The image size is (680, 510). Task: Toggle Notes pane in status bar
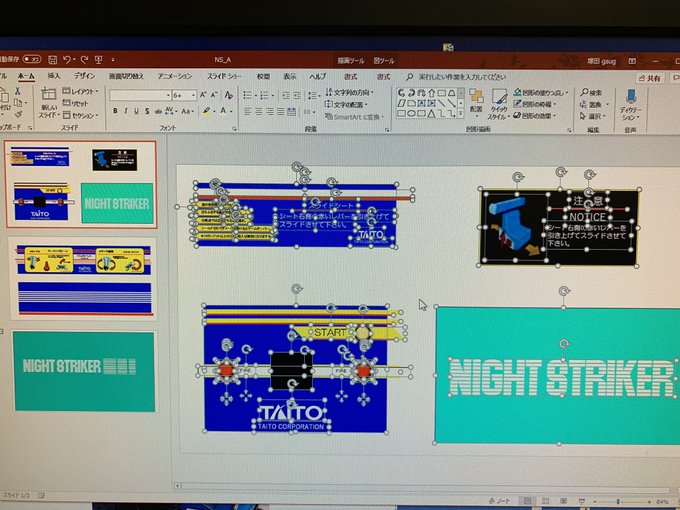tap(499, 501)
